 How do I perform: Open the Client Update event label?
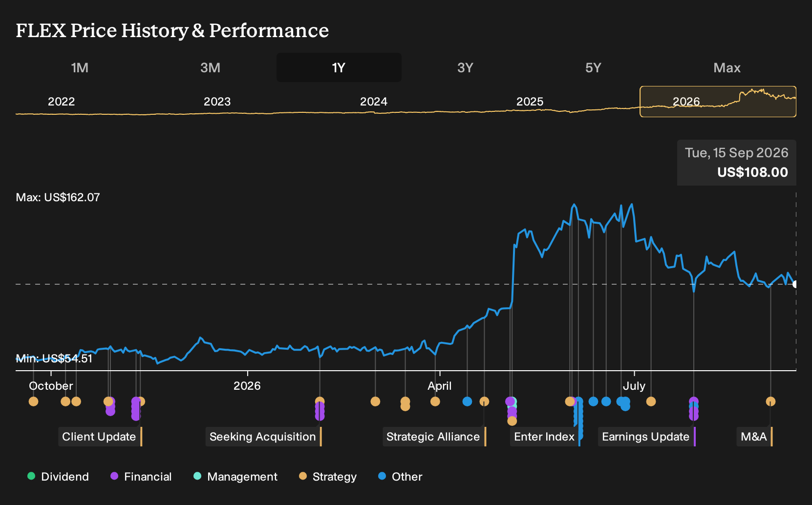click(100, 437)
